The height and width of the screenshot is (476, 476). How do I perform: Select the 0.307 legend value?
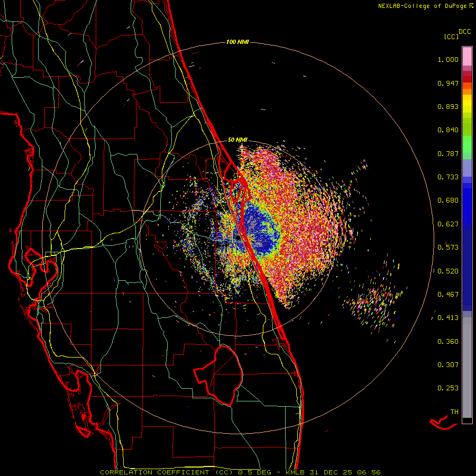(x=448, y=365)
